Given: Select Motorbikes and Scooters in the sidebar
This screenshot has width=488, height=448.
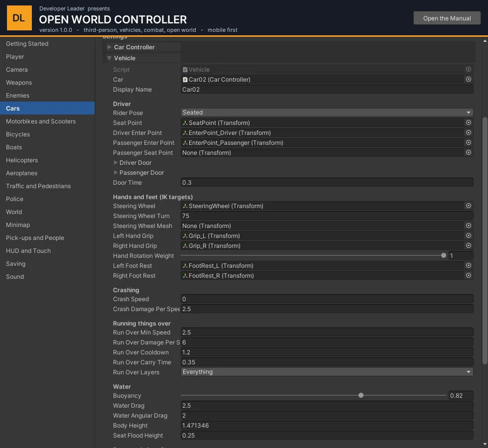Looking at the screenshot, I should (47, 121).
